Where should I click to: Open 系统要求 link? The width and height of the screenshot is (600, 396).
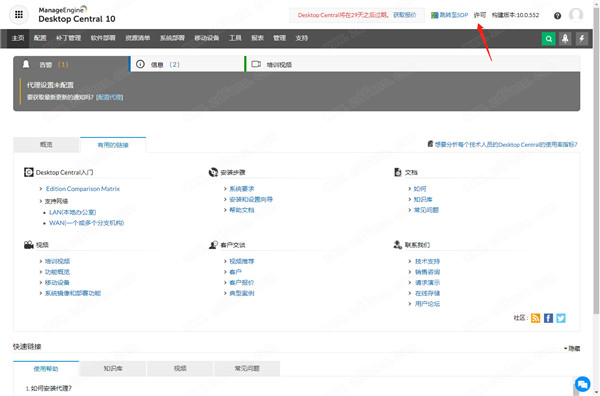(241, 189)
